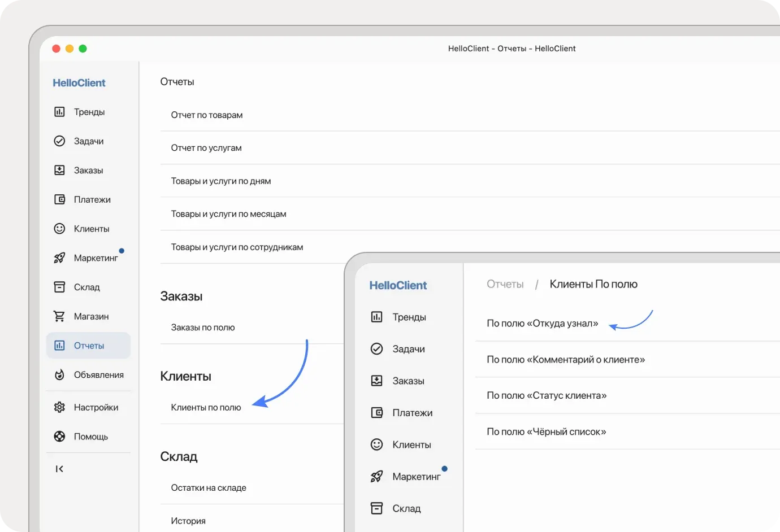Choose По полю «Статус клиента» option

(547, 396)
